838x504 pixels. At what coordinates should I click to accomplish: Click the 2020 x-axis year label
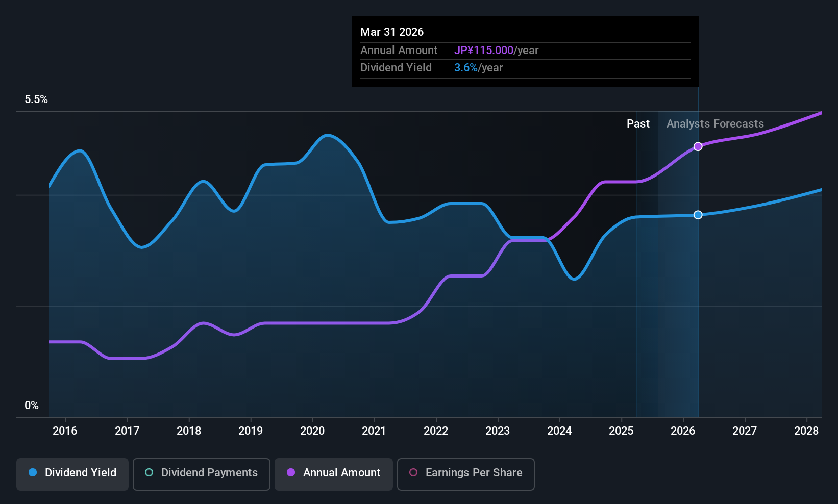coord(312,431)
